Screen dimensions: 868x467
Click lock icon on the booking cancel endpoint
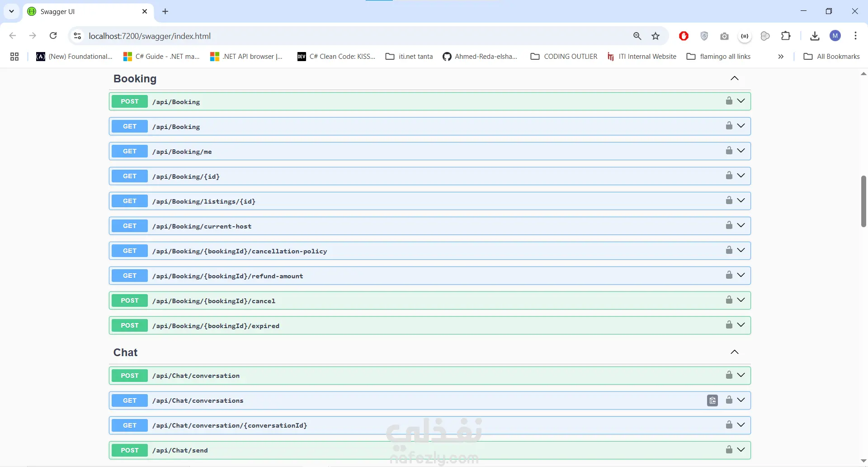click(x=729, y=300)
